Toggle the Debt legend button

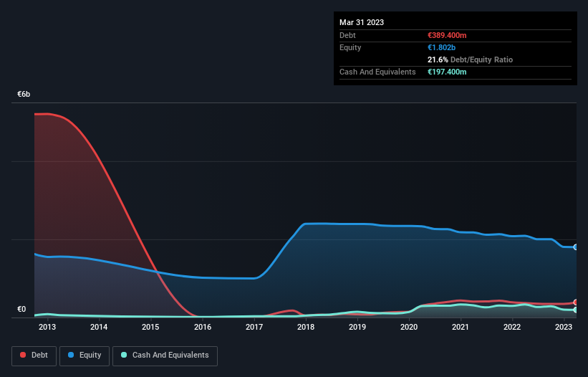(x=34, y=355)
